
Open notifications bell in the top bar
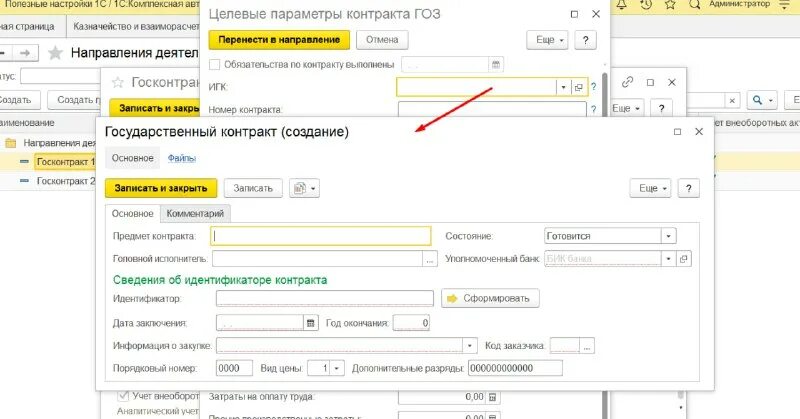coord(621,5)
